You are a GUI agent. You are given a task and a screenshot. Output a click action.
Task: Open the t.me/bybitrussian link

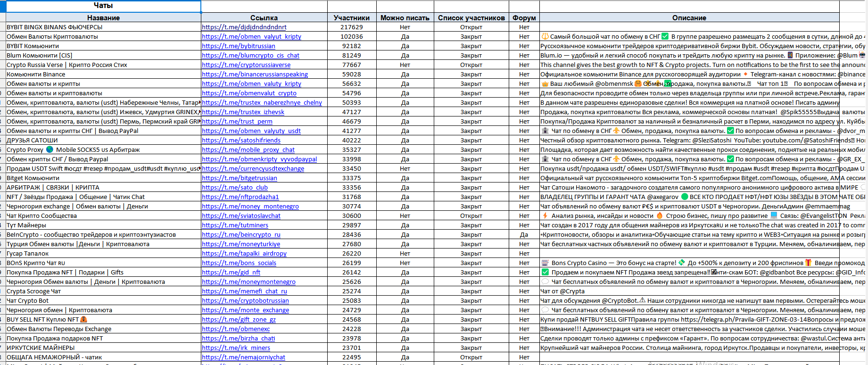click(x=238, y=46)
